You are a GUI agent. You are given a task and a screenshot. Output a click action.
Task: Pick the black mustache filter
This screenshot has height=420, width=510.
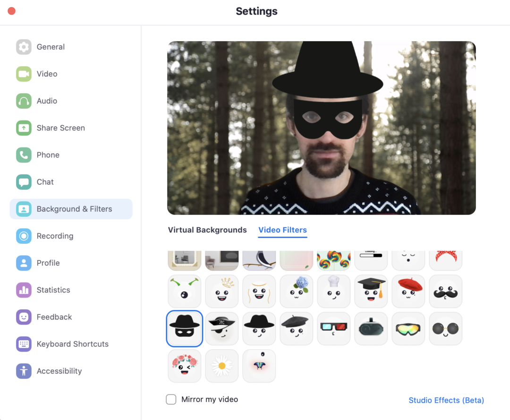pyautogui.click(x=445, y=291)
